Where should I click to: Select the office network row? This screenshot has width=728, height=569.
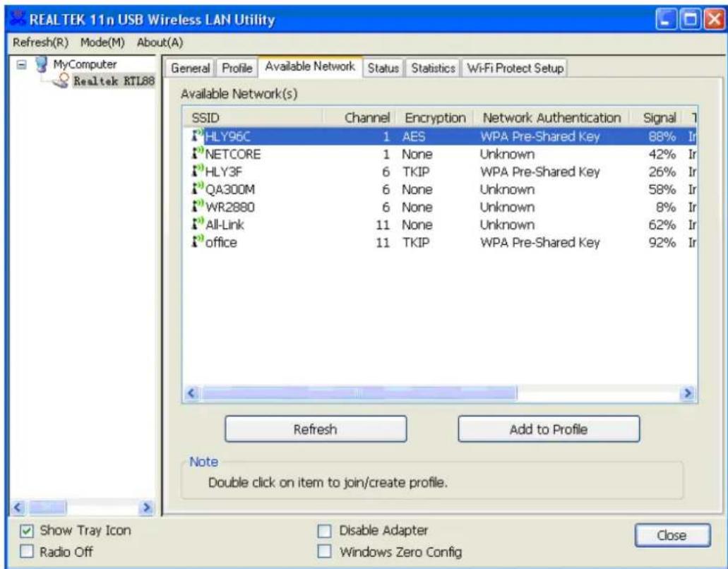(440, 242)
